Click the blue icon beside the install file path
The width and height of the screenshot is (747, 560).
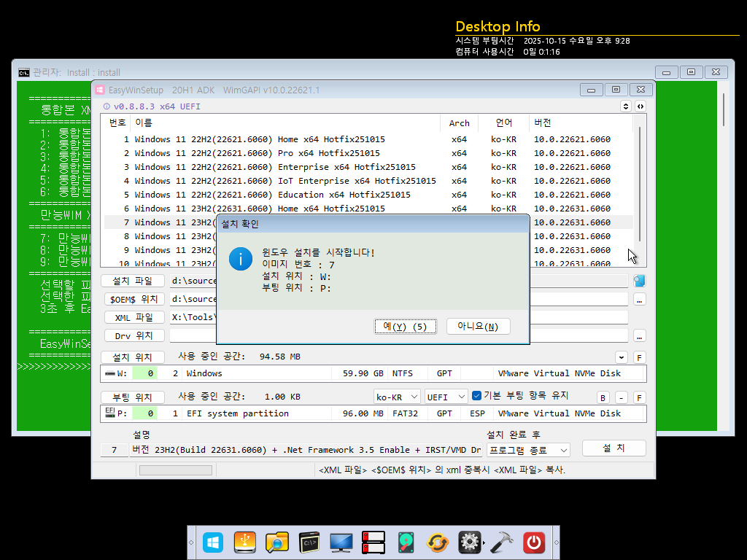[639, 281]
